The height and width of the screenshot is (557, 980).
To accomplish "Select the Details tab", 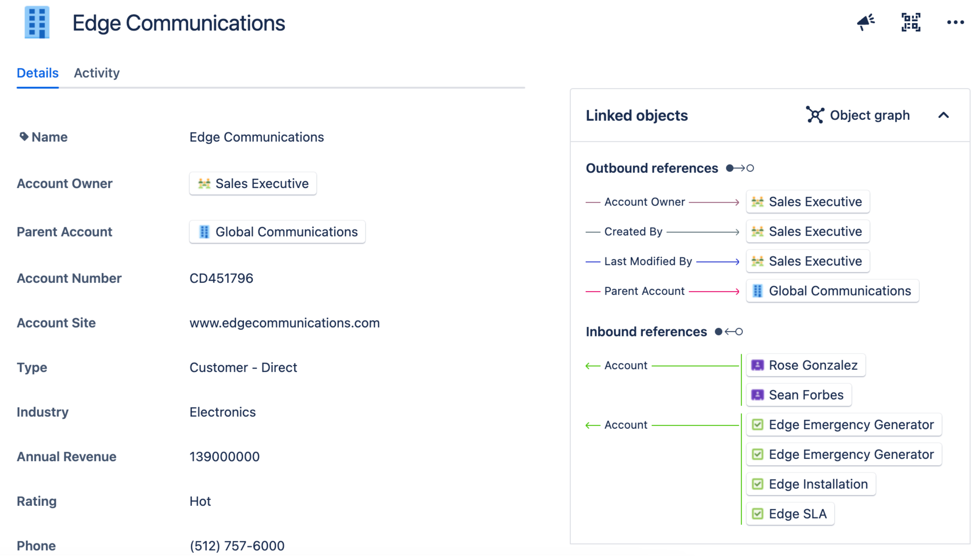I will point(37,73).
